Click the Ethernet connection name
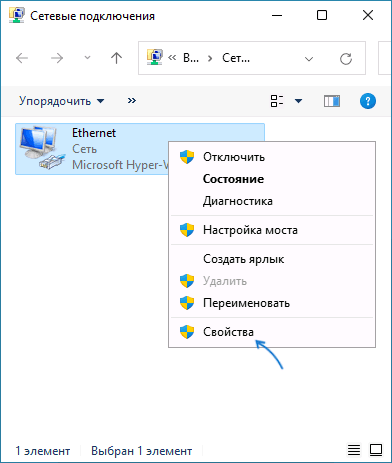 [x=94, y=133]
